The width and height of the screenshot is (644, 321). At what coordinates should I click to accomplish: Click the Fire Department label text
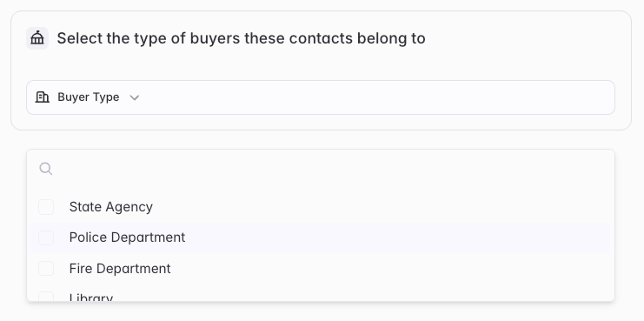point(120,269)
